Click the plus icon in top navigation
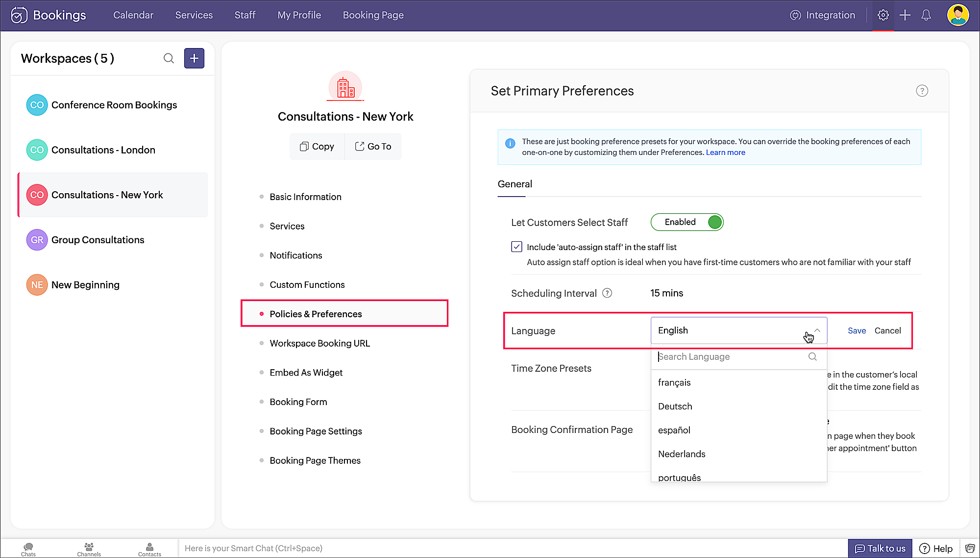Image resolution: width=980 pixels, height=558 pixels. point(905,15)
